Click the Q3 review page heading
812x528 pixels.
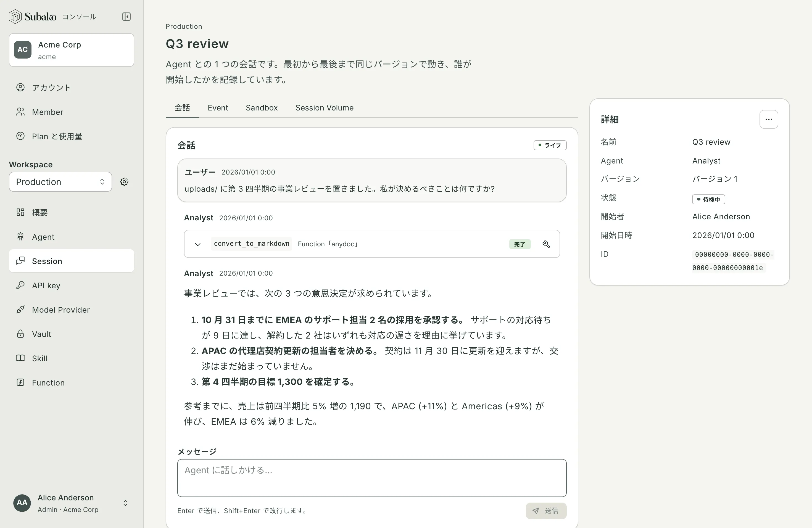197,44
